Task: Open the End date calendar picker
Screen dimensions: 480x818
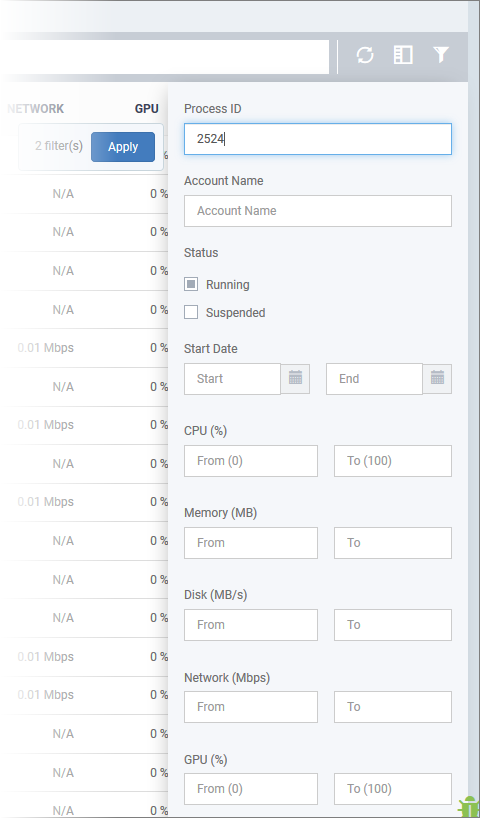Action: tap(437, 379)
